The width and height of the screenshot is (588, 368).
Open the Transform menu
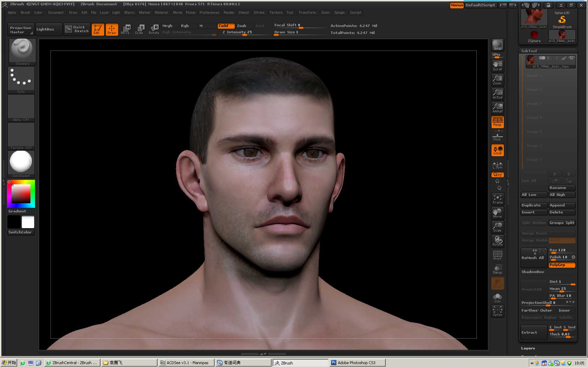pyautogui.click(x=307, y=13)
